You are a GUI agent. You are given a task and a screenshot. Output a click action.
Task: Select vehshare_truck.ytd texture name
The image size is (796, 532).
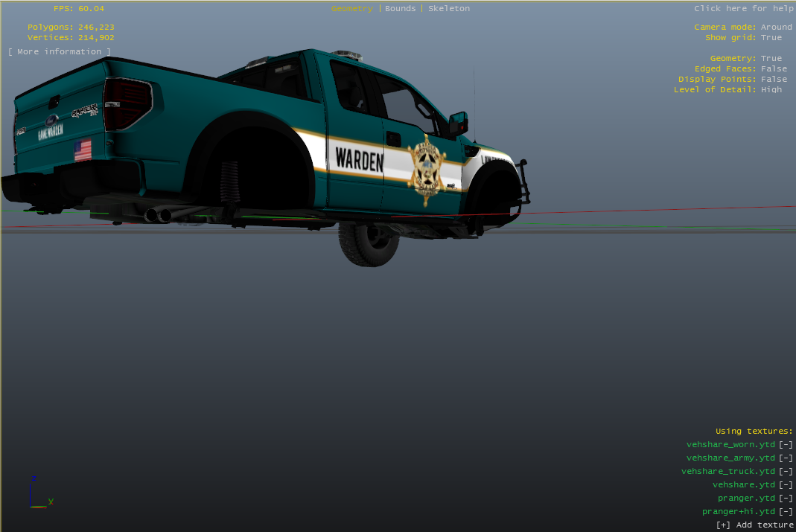pos(728,471)
